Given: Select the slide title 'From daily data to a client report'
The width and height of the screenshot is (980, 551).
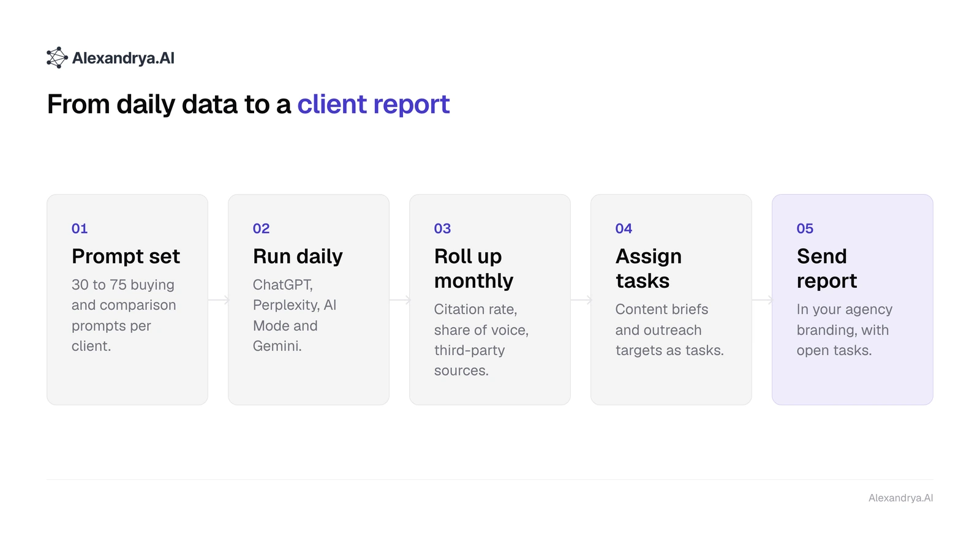Looking at the screenshot, I should point(248,104).
